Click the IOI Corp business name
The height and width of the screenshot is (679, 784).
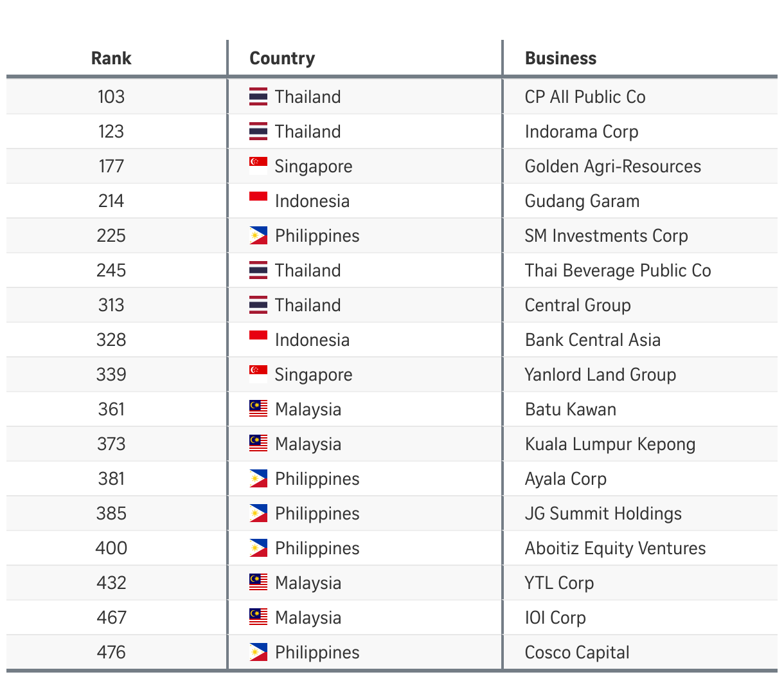pos(555,618)
